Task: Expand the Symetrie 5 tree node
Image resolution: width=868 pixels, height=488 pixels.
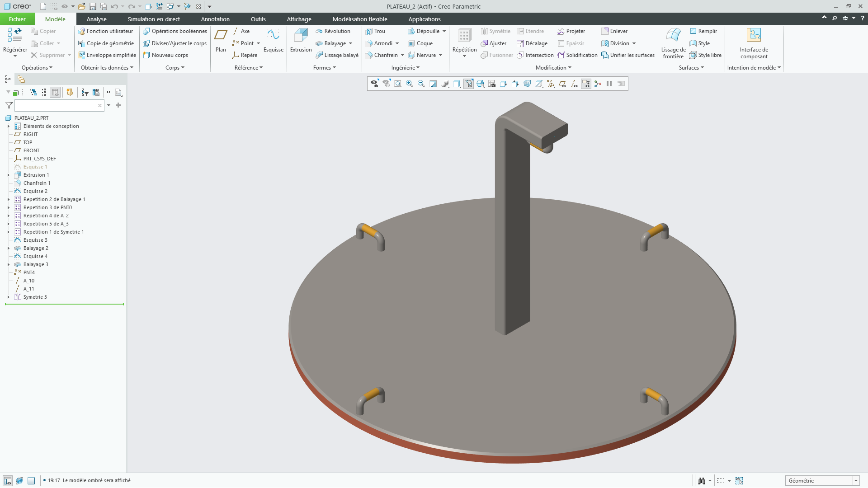Action: (x=8, y=297)
